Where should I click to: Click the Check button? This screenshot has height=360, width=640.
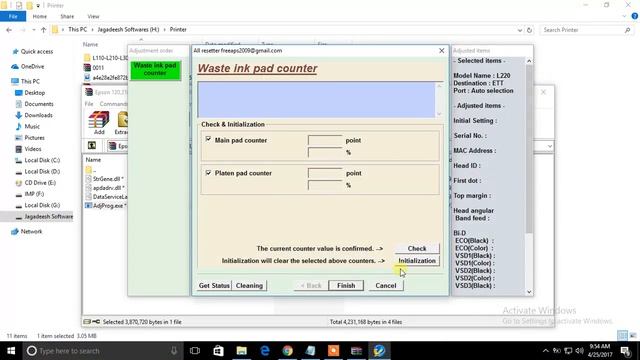point(417,248)
